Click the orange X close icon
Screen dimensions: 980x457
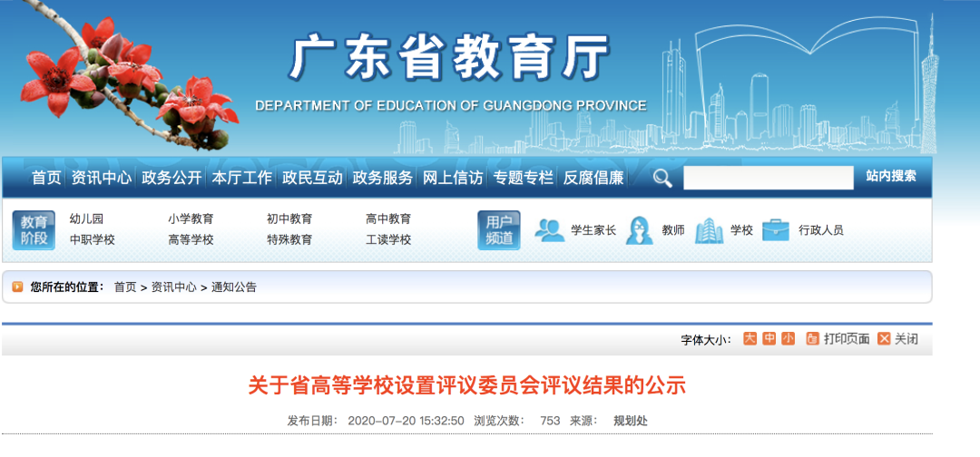pos(884,339)
